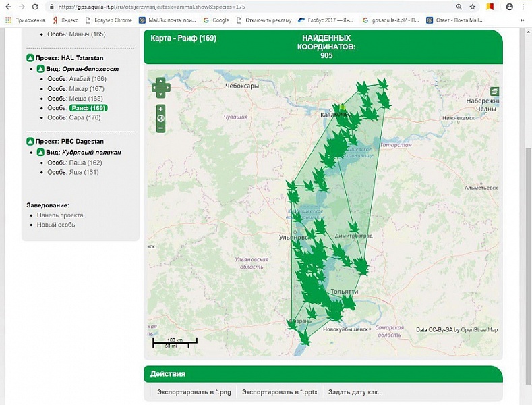Click the padlock icon in address bar
The height and width of the screenshot is (405, 532).
51,7
